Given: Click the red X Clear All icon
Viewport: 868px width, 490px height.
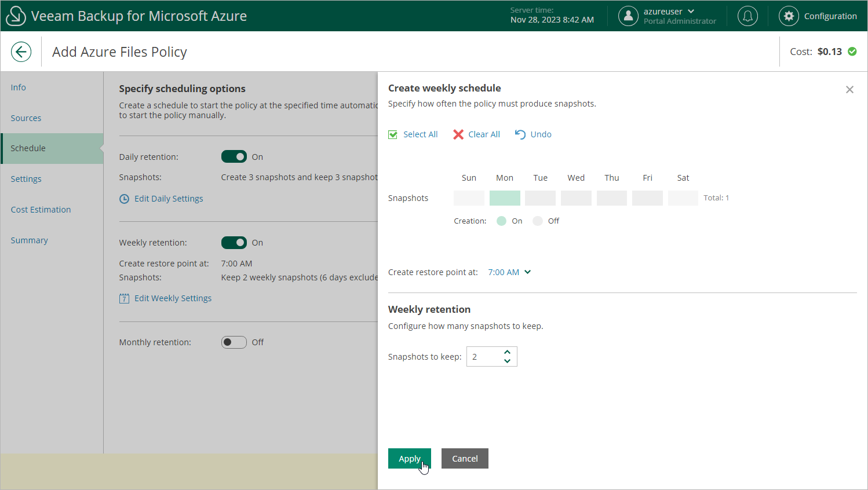Looking at the screenshot, I should 458,134.
